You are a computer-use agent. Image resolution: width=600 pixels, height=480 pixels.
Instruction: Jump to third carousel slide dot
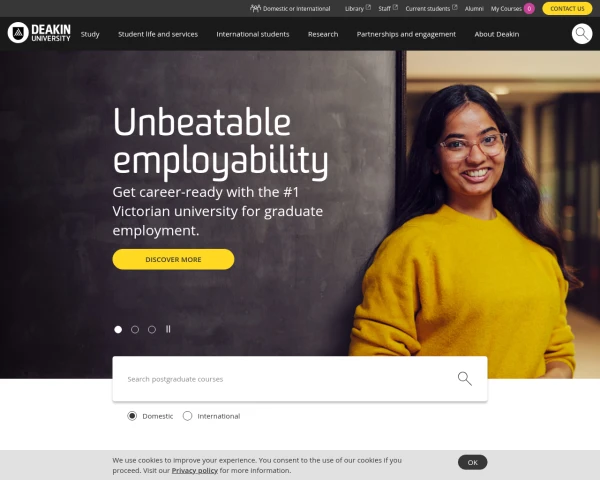tap(152, 329)
